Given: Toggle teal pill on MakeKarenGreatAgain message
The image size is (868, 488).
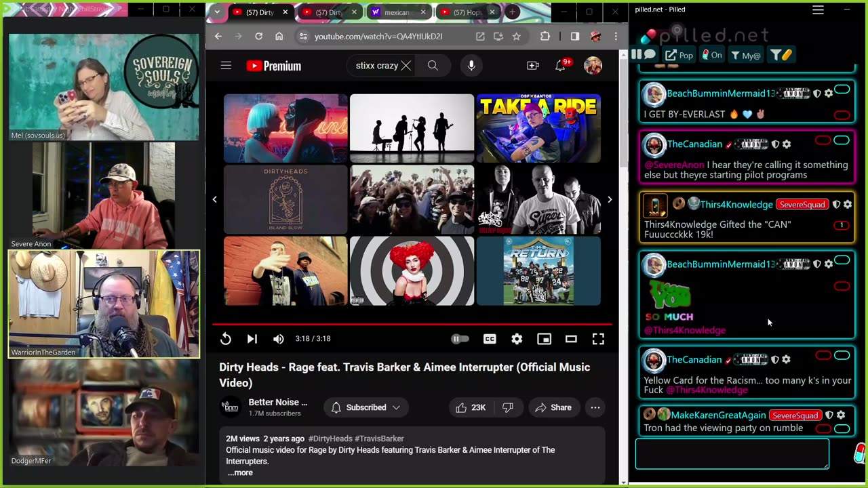Looking at the screenshot, I should point(842,428).
